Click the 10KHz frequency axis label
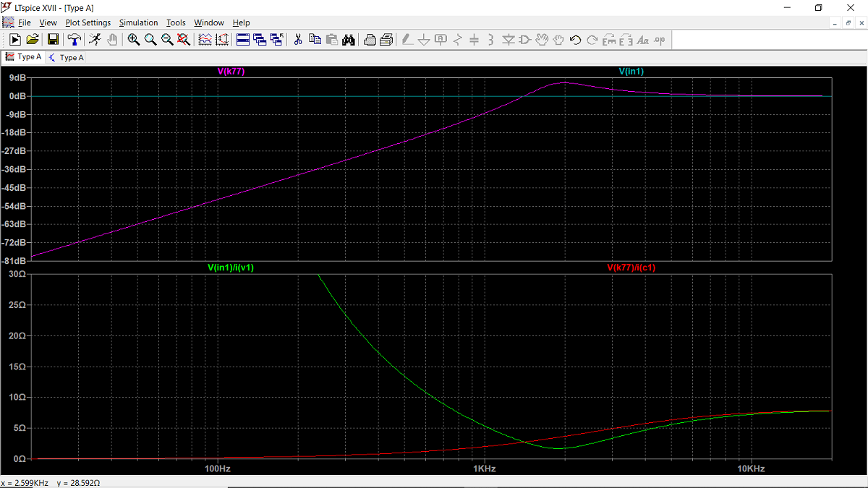 (x=751, y=468)
